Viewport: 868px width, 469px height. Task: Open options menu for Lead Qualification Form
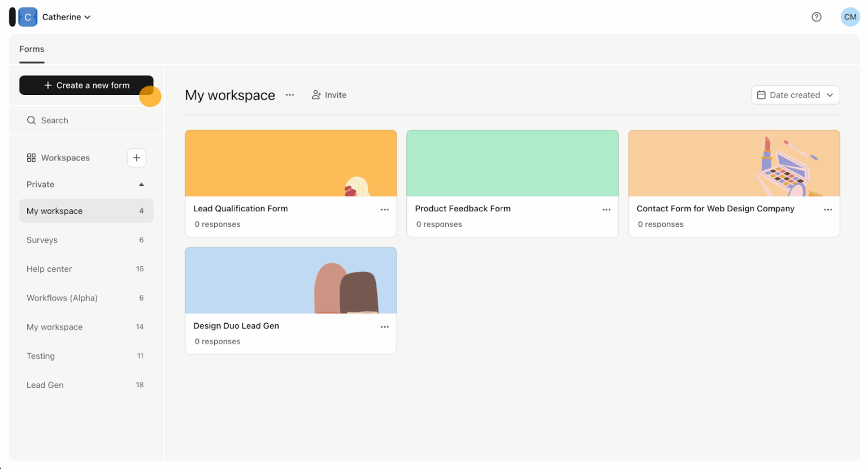(385, 209)
